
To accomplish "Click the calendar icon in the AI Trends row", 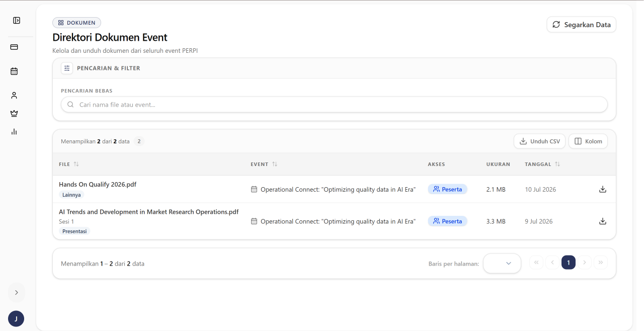I will [254, 221].
